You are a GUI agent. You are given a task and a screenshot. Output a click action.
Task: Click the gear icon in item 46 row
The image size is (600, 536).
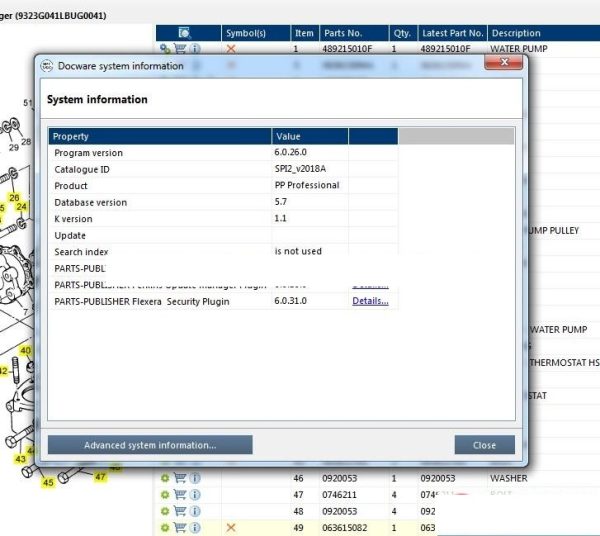165,478
